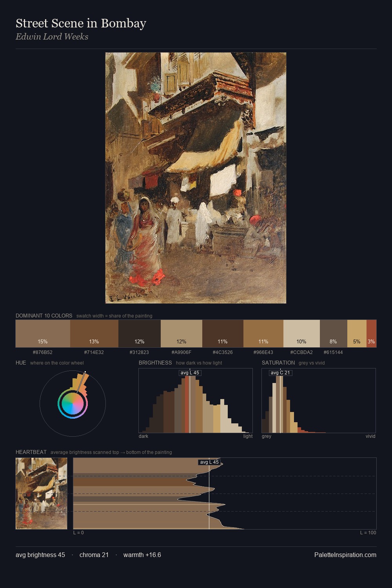
Task: Click the 3% rust red swatch
Action: pos(371,334)
